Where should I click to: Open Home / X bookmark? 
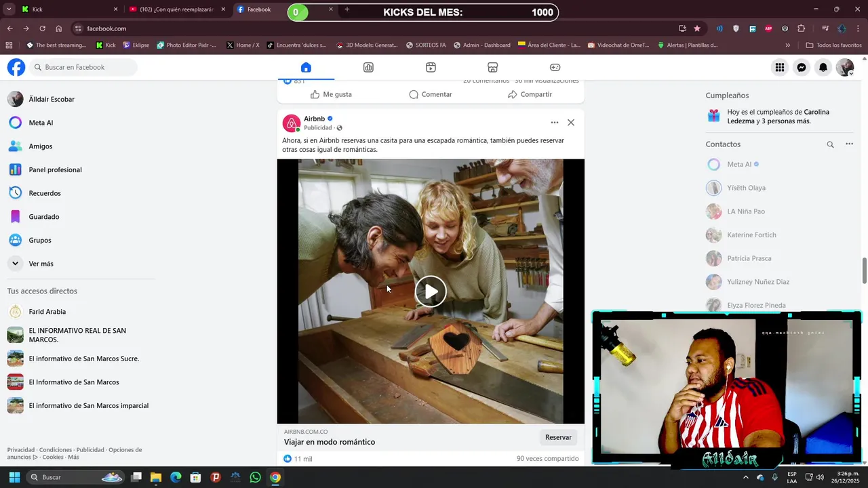point(243,45)
